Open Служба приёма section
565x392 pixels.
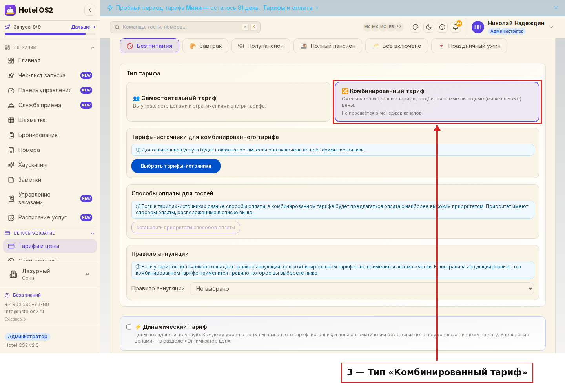(x=50, y=105)
